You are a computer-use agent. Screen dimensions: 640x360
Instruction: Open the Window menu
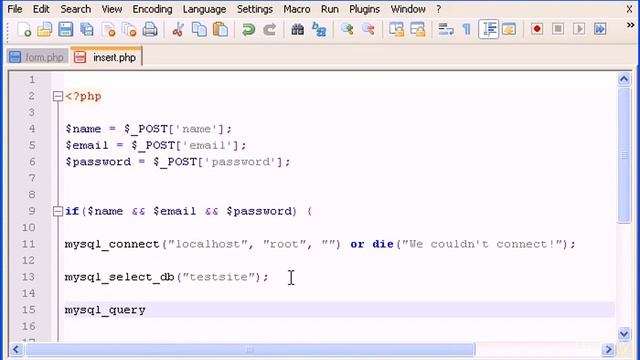pyautogui.click(x=408, y=9)
